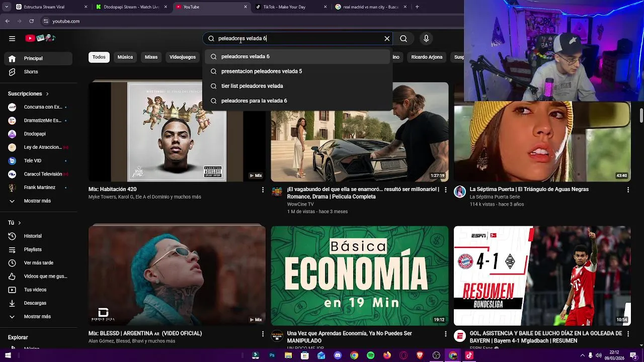Start voice search with the microphone
The width and height of the screenshot is (644, 362).
[426, 38]
